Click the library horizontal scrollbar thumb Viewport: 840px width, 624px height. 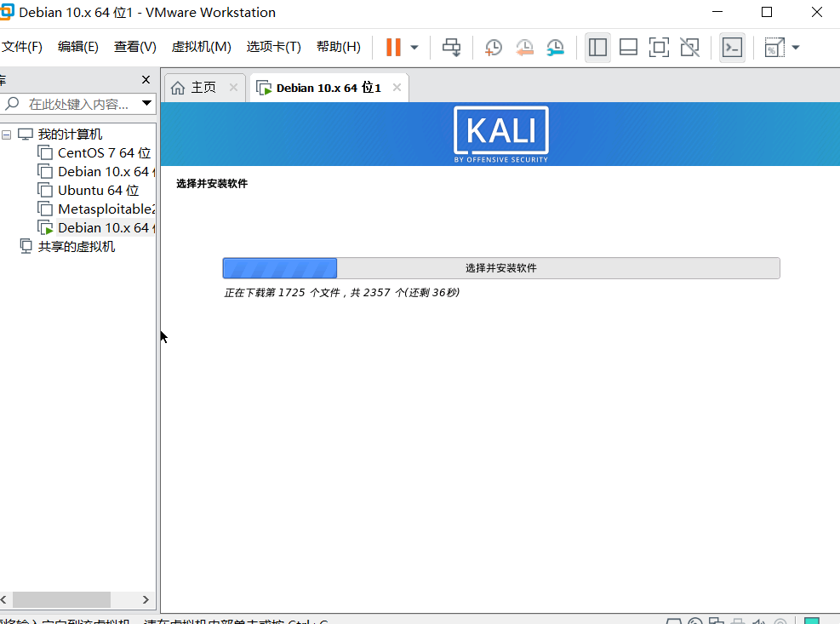(x=61, y=599)
